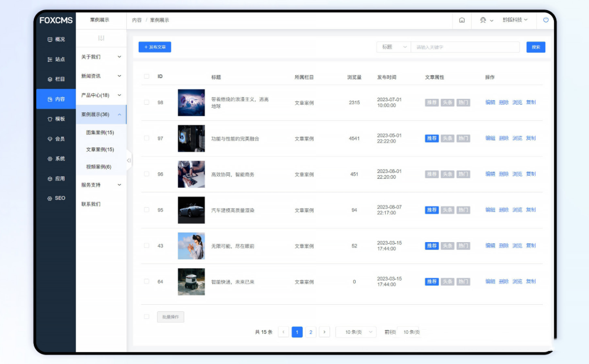The width and height of the screenshot is (589, 364).
Task: Open the 概况 overview sidebar item
Action: point(56,40)
